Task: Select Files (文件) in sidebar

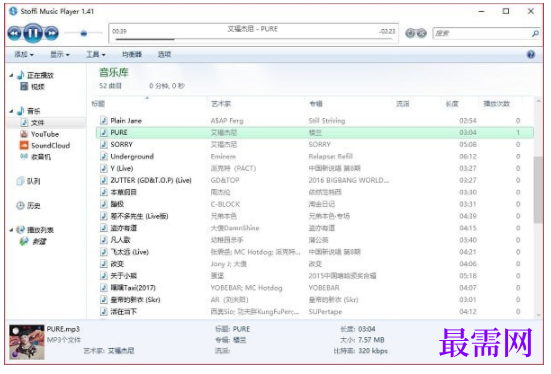Action: tap(38, 123)
